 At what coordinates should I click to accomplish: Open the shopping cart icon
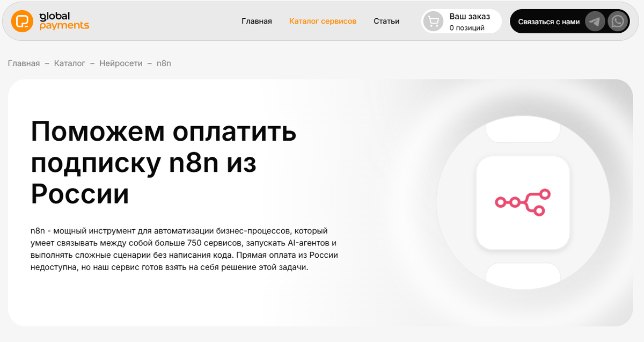(x=433, y=21)
